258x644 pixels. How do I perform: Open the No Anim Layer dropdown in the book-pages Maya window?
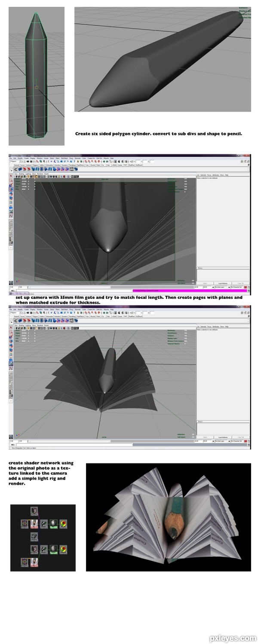point(221,440)
